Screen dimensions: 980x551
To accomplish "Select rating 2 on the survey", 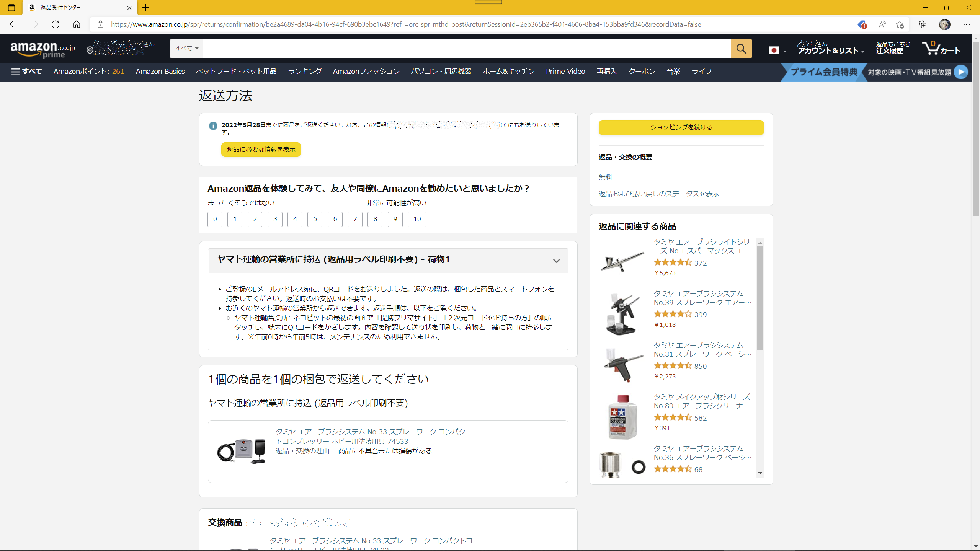I will pos(255,219).
